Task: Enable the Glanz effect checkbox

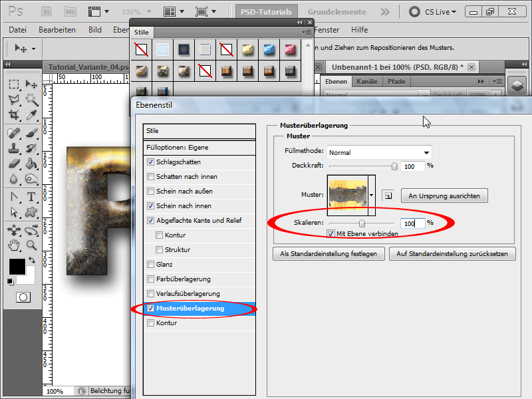Action: pyautogui.click(x=151, y=264)
